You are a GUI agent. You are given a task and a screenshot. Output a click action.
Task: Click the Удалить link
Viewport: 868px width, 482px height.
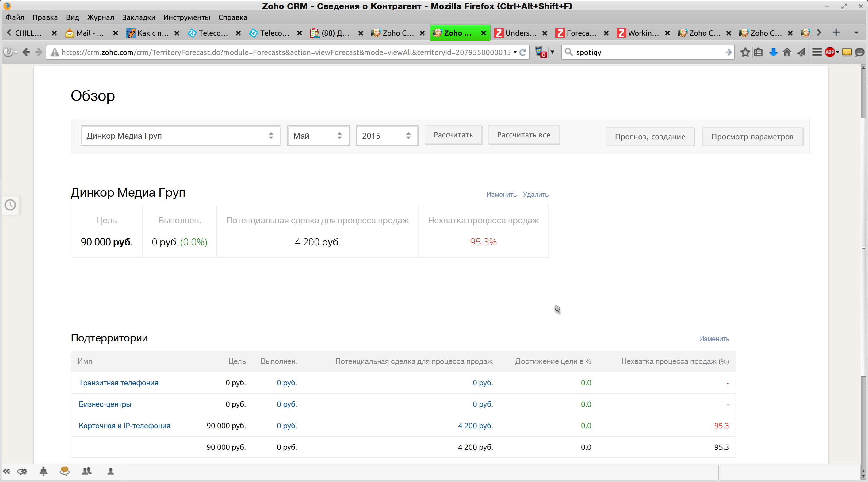[x=535, y=194]
